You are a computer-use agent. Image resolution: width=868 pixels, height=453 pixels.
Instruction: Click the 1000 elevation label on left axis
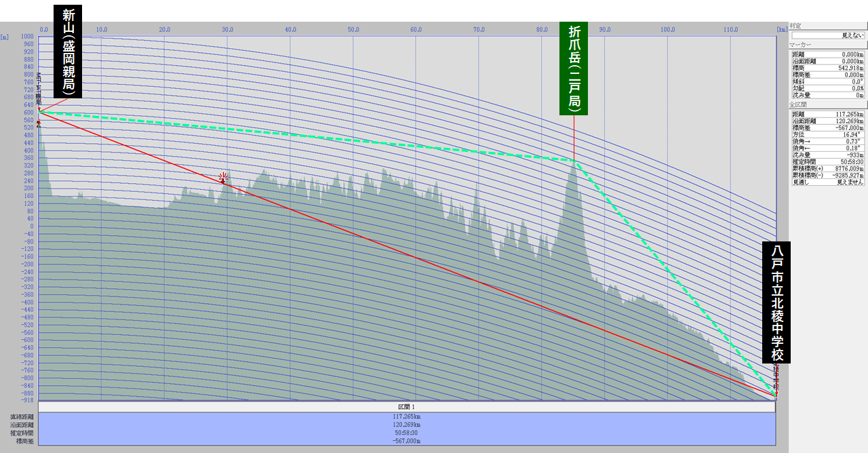27,37
